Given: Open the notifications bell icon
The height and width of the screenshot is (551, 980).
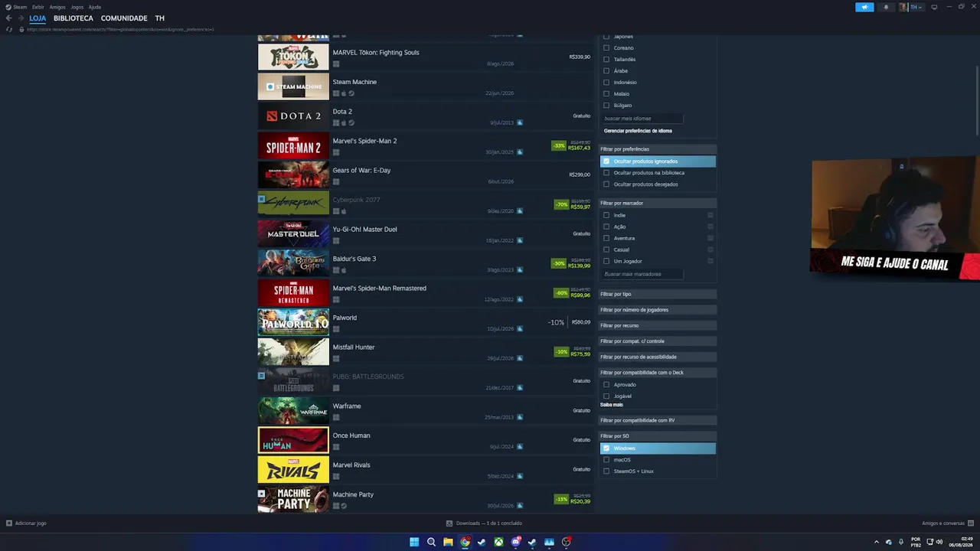Looking at the screenshot, I should tap(886, 7).
